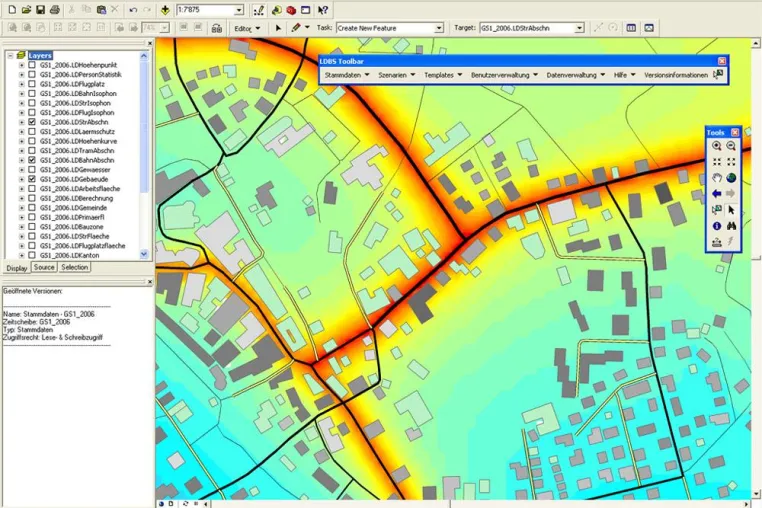Click the Add Data plus icon
Image resolution: width=762 pixels, height=508 pixels.
tap(165, 10)
